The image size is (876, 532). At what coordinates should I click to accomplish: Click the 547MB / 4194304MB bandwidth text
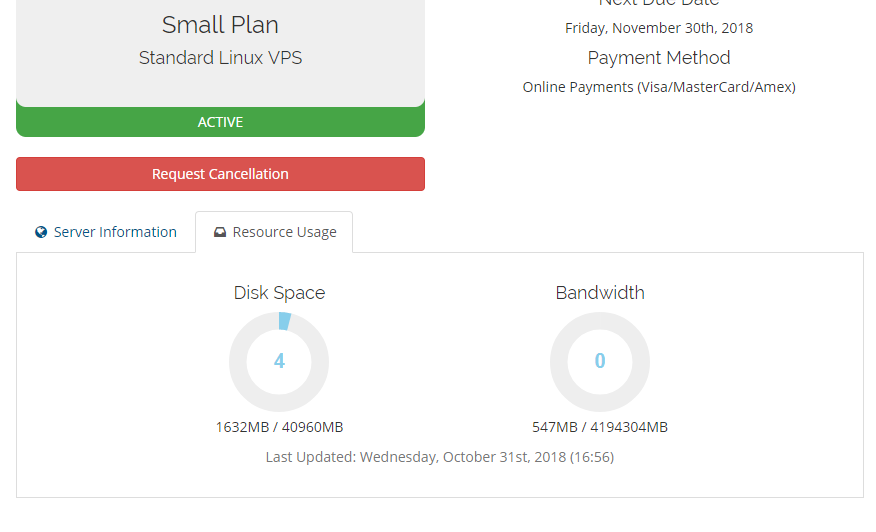600,427
